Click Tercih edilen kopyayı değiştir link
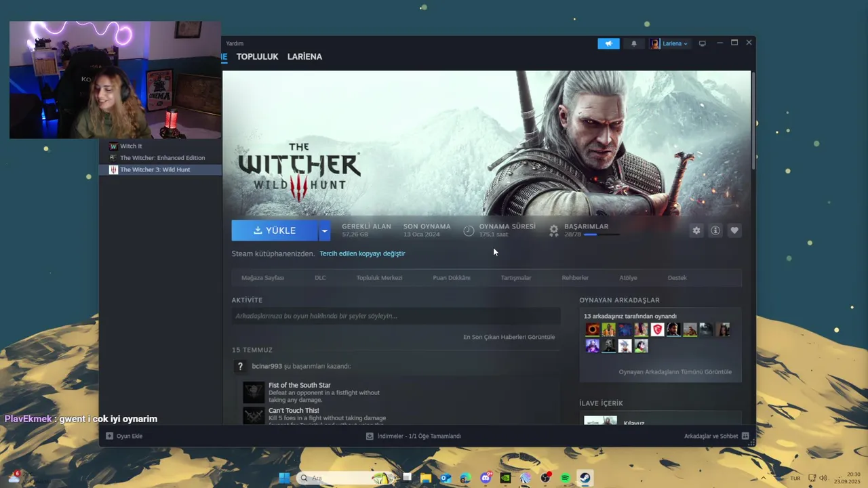Viewport: 868px width, 488px height. (x=362, y=253)
